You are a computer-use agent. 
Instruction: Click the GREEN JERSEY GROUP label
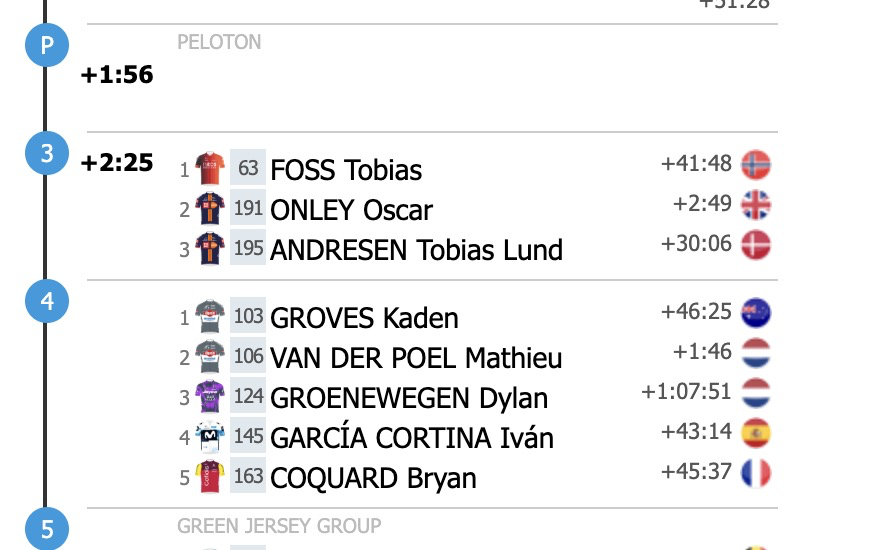pyautogui.click(x=279, y=526)
